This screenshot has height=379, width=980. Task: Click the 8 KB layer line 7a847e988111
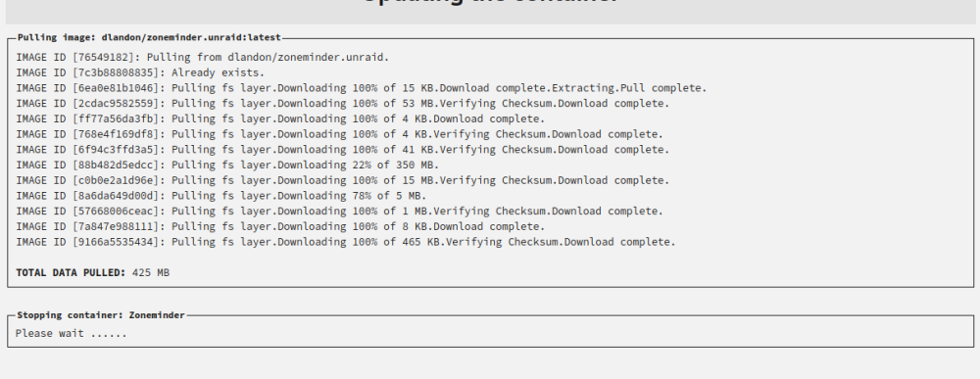280,226
